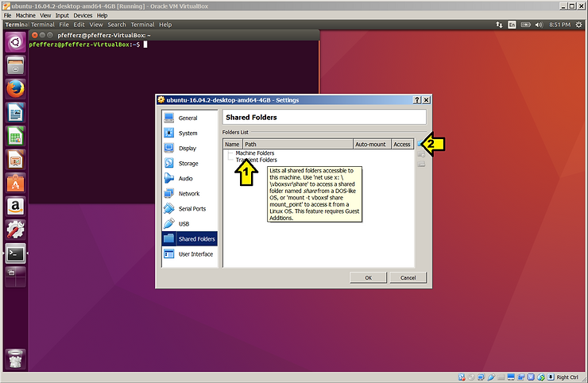Select the highlighted Shared Folders category

click(x=190, y=239)
